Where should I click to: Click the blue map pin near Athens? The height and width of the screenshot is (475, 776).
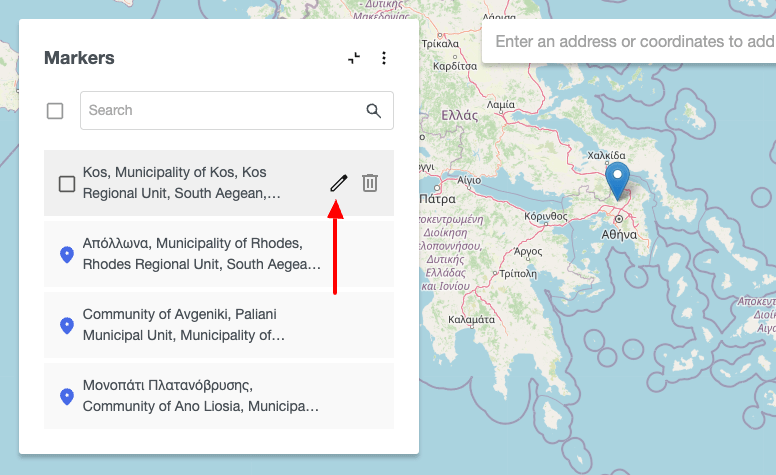618,182
